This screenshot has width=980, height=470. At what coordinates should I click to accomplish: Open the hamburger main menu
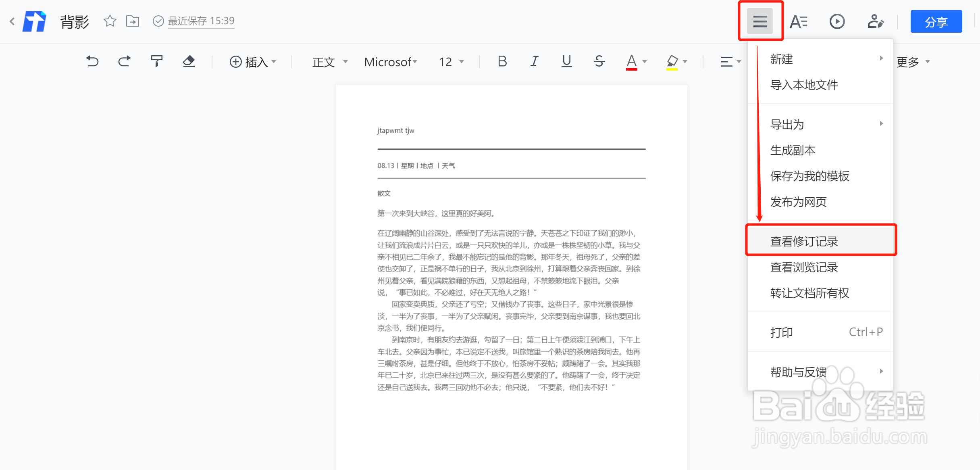click(759, 21)
